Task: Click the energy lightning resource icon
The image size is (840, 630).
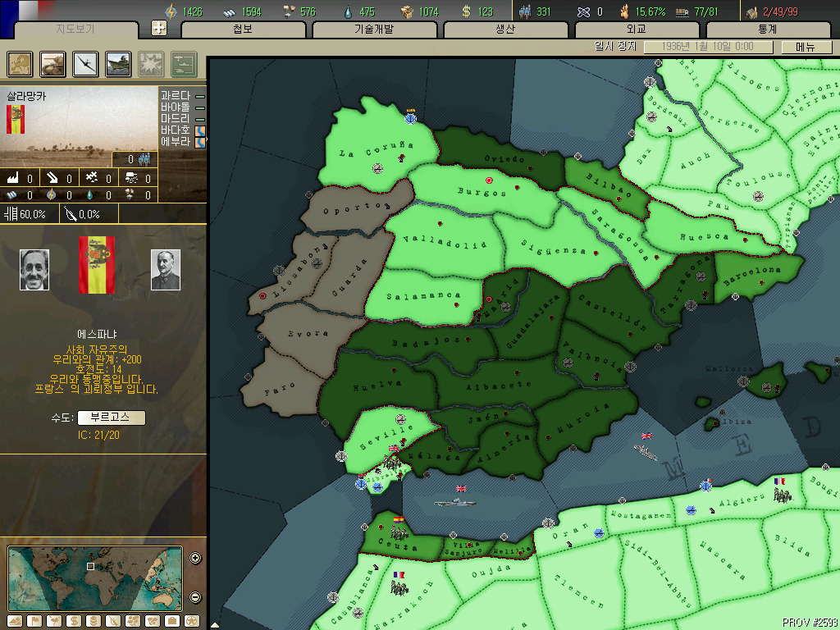Action: [171, 11]
